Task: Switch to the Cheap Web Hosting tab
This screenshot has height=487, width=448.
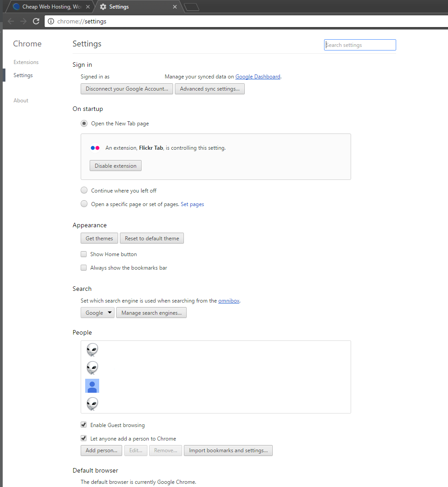Action: pyautogui.click(x=51, y=7)
